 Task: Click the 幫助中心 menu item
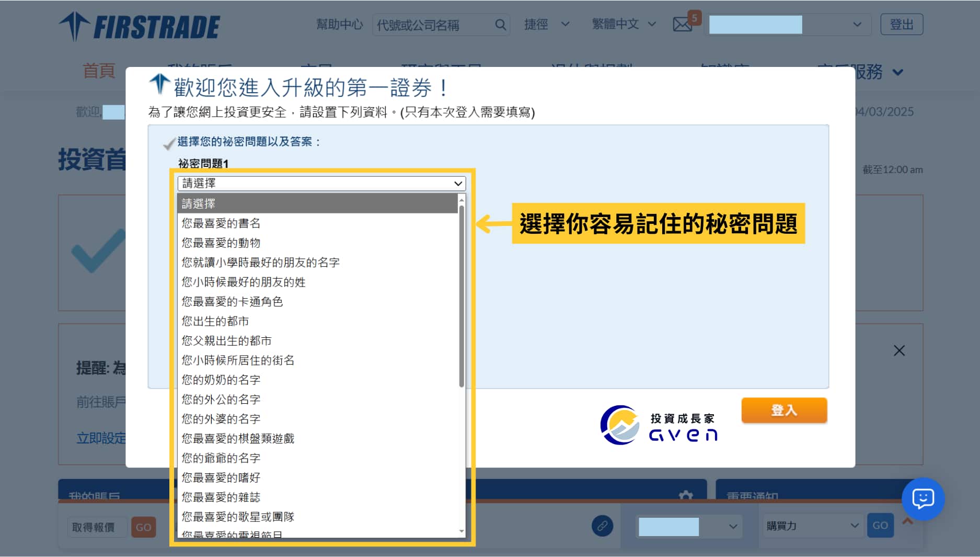click(x=339, y=24)
